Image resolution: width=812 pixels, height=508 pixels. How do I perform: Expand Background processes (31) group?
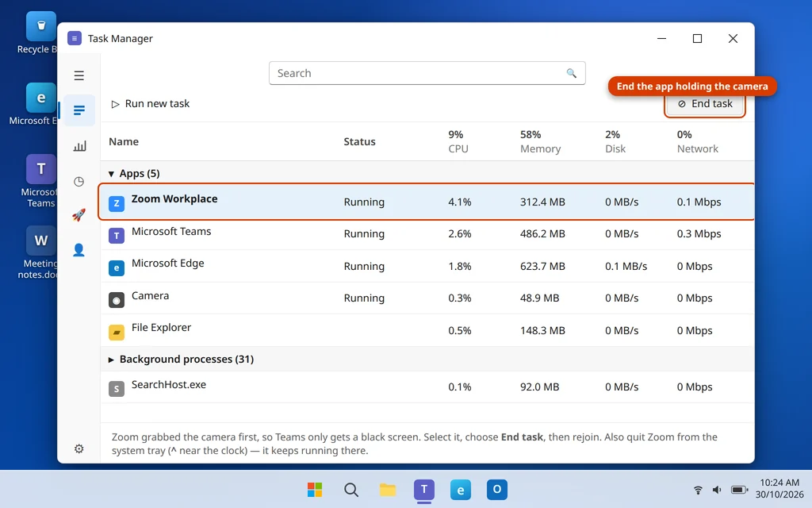point(111,360)
